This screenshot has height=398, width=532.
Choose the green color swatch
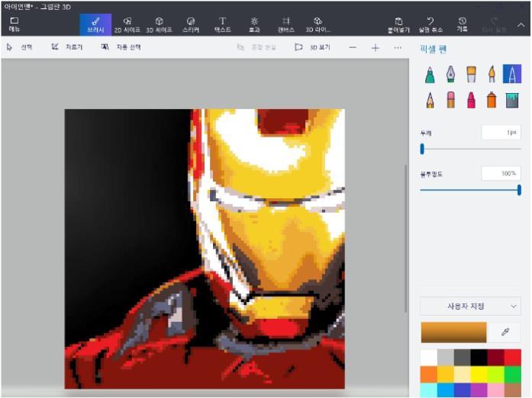(x=513, y=374)
